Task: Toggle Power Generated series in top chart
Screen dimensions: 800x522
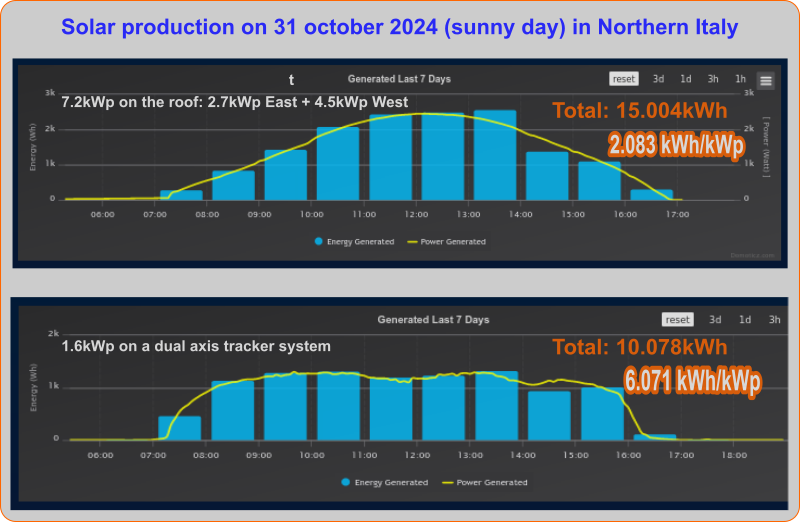Action: [x=446, y=241]
